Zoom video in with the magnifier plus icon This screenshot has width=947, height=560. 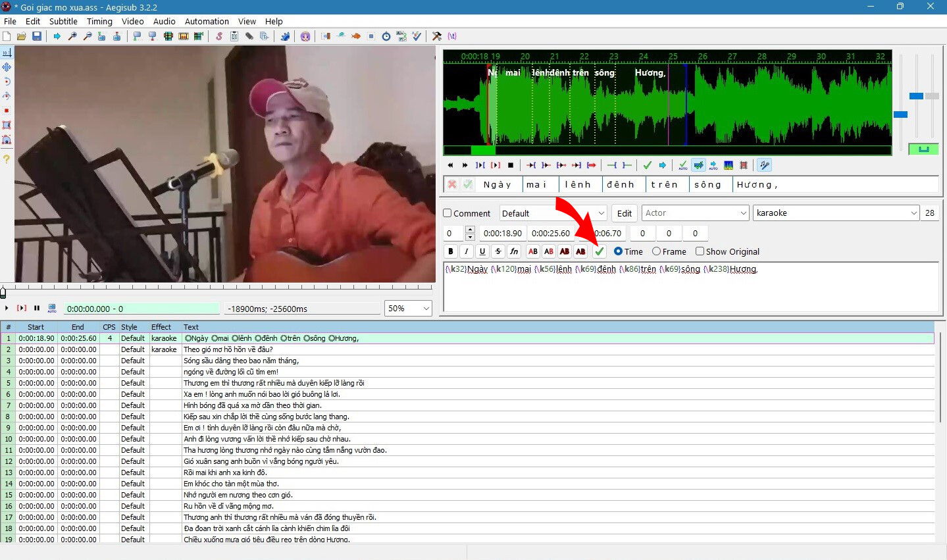72,36
